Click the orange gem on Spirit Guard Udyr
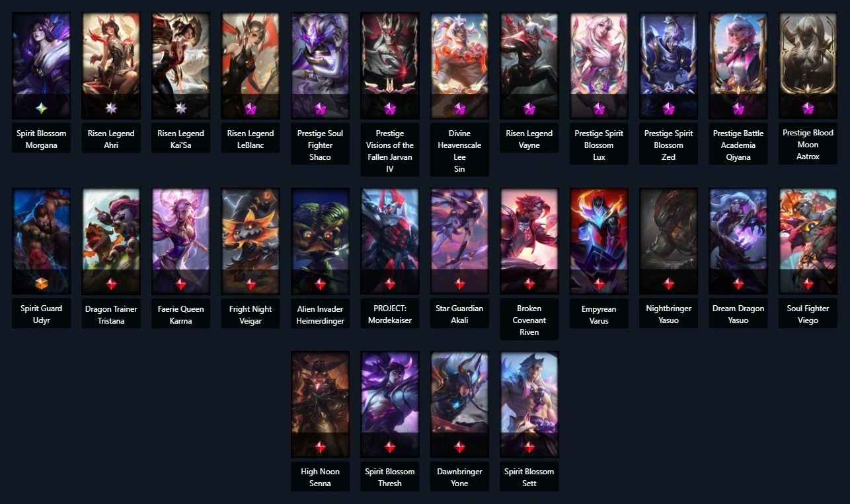 click(x=41, y=284)
